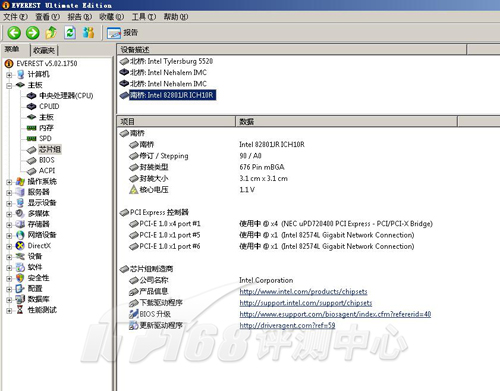Viewport: 500px width, 391px height.
Task: Select the PCI-E 1.0 x4 port #1 row
Action: tap(281, 224)
